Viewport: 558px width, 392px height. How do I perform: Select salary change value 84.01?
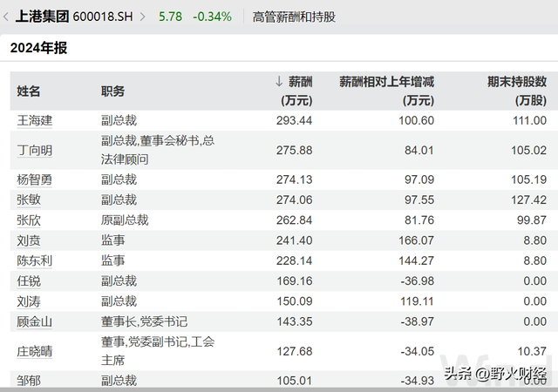click(x=419, y=150)
